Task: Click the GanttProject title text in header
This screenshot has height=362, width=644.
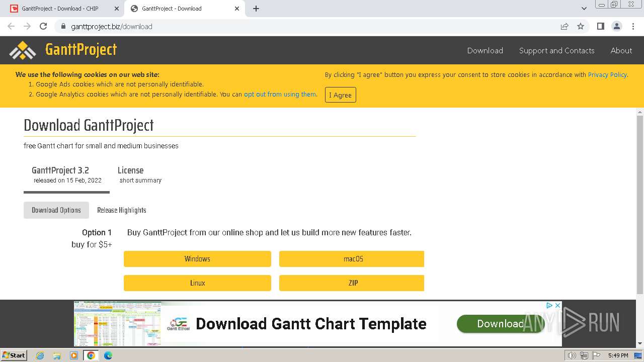Action: pos(81,49)
